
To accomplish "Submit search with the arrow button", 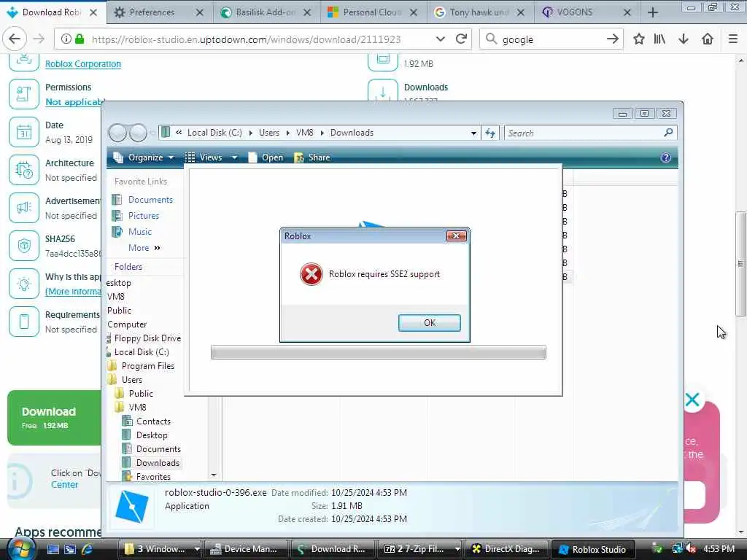I will (612, 39).
